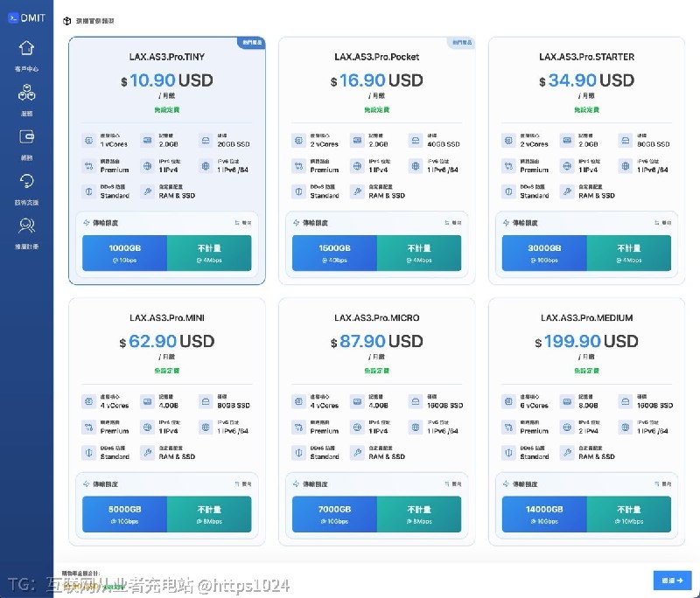
Task: Select the LAX.AS3.Pro.MINI plan card
Action: pos(167,422)
